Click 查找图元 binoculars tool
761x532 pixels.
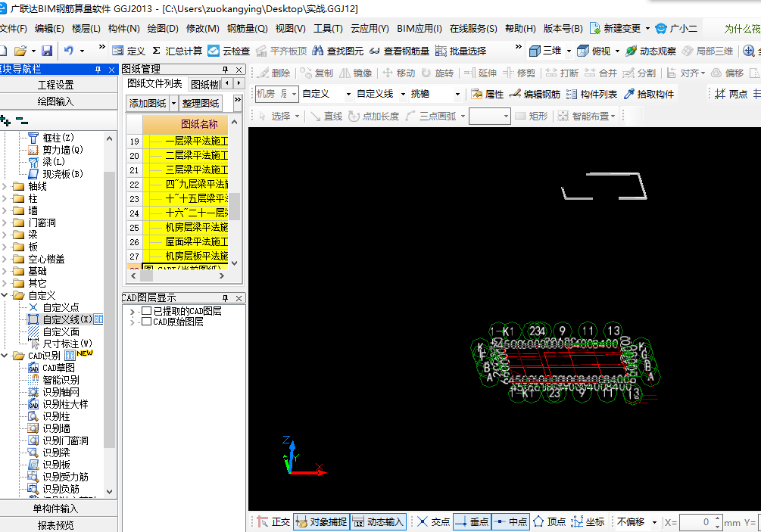tap(338, 51)
